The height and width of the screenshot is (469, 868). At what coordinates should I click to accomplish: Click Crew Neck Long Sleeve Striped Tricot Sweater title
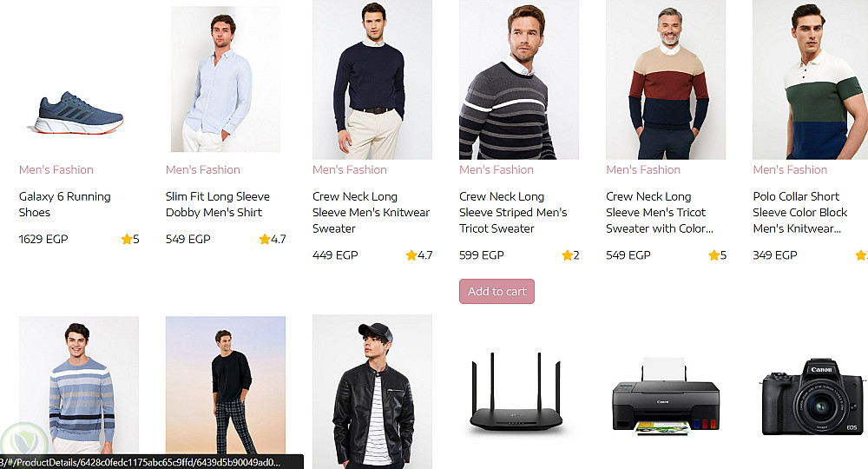pyautogui.click(x=513, y=213)
